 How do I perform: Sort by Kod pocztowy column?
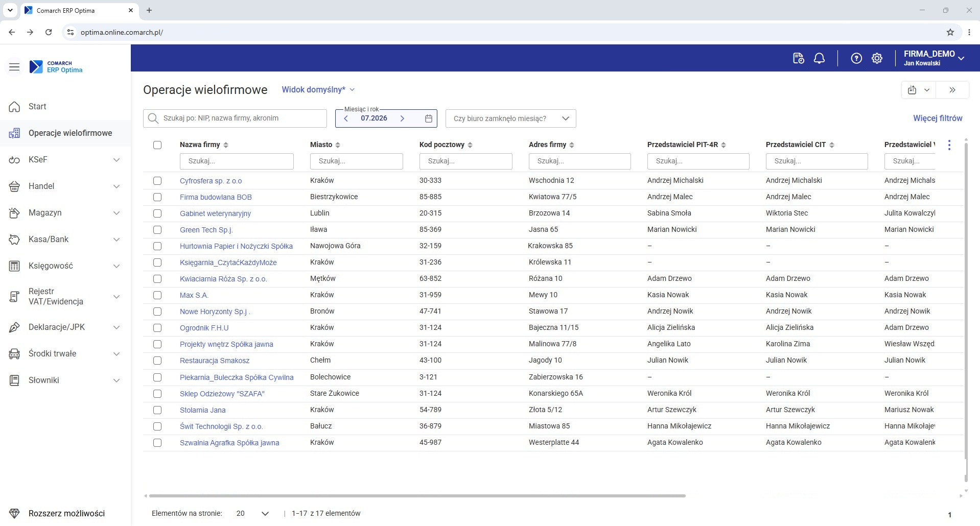470,145
